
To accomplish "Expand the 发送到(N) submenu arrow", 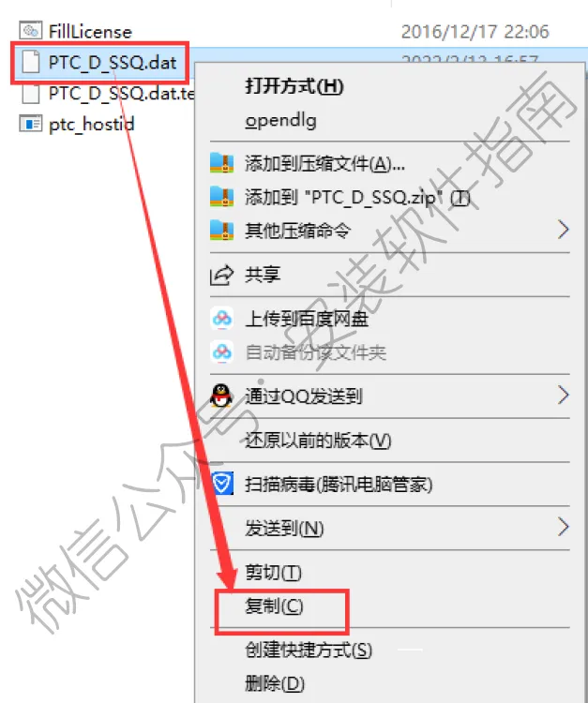I will pos(564,527).
